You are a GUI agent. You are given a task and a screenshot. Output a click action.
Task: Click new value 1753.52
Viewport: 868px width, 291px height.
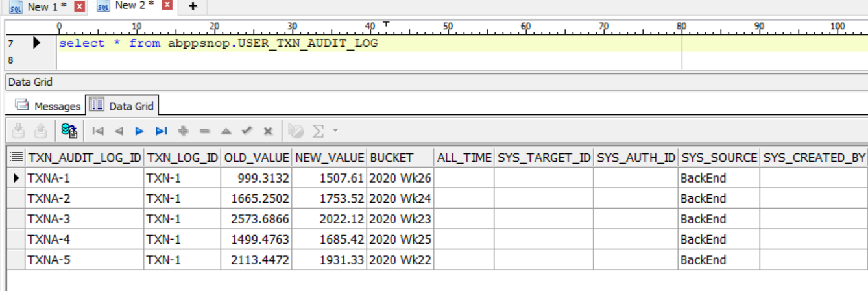pos(330,198)
